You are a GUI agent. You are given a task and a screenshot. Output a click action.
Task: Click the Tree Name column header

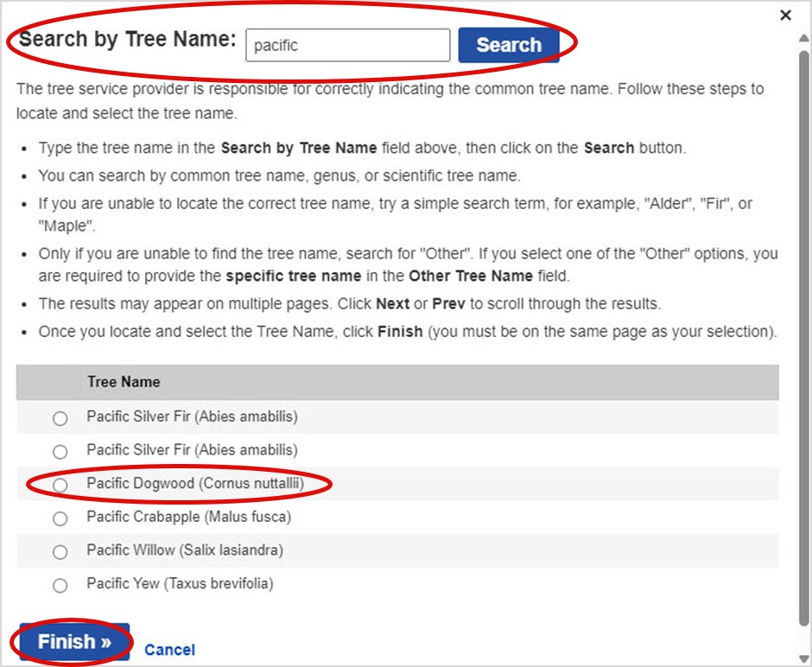click(124, 382)
